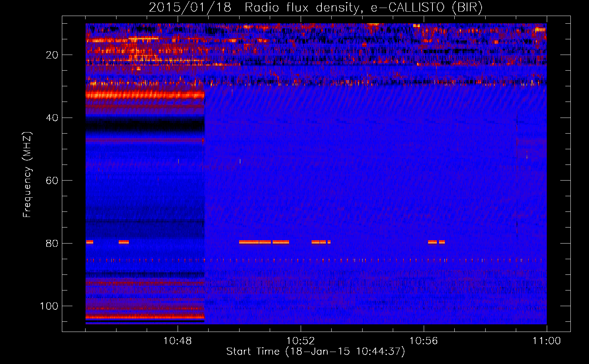Click the frequency tick label "80"
Screen dimensions: 589x364
(x=52, y=243)
